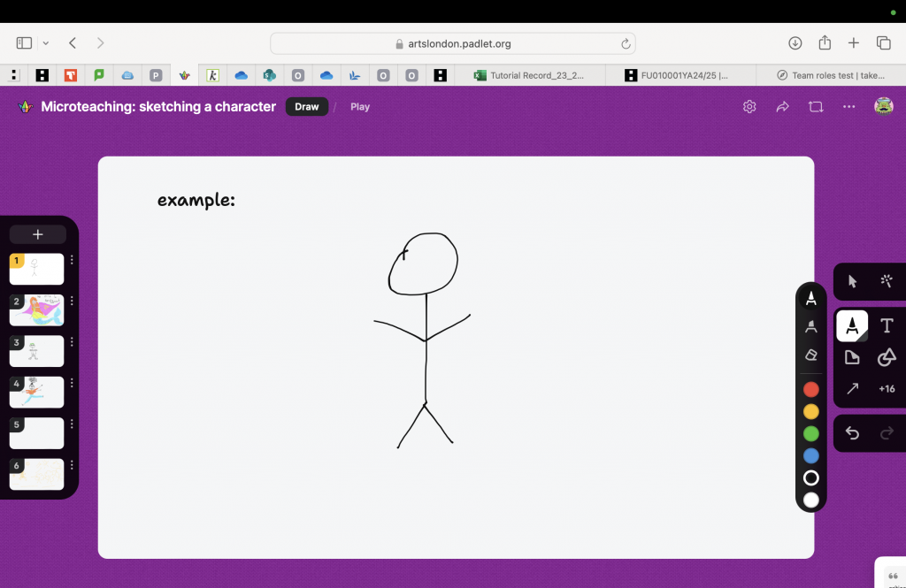
Task: Open slide 4 thumbnail
Action: (36, 392)
